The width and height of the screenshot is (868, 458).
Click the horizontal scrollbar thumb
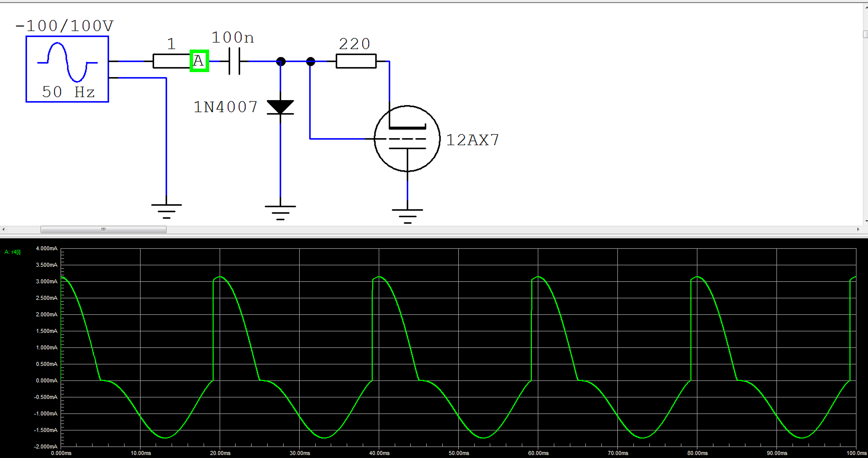[x=104, y=229]
